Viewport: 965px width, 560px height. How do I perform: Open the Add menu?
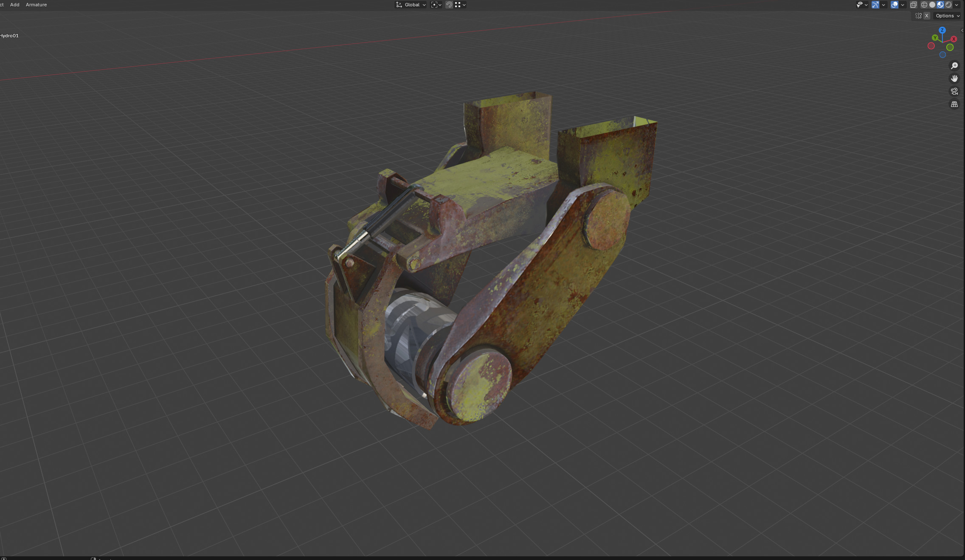[x=14, y=5]
